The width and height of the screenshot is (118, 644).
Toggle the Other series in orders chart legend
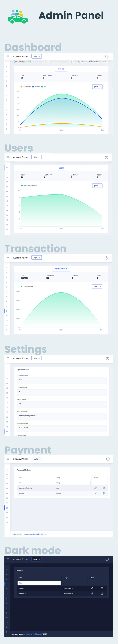tap(36, 87)
